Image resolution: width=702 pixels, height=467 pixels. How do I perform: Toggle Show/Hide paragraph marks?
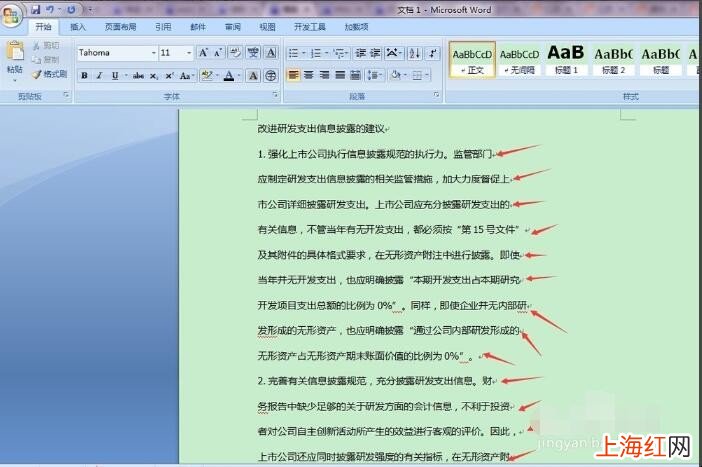(x=432, y=53)
